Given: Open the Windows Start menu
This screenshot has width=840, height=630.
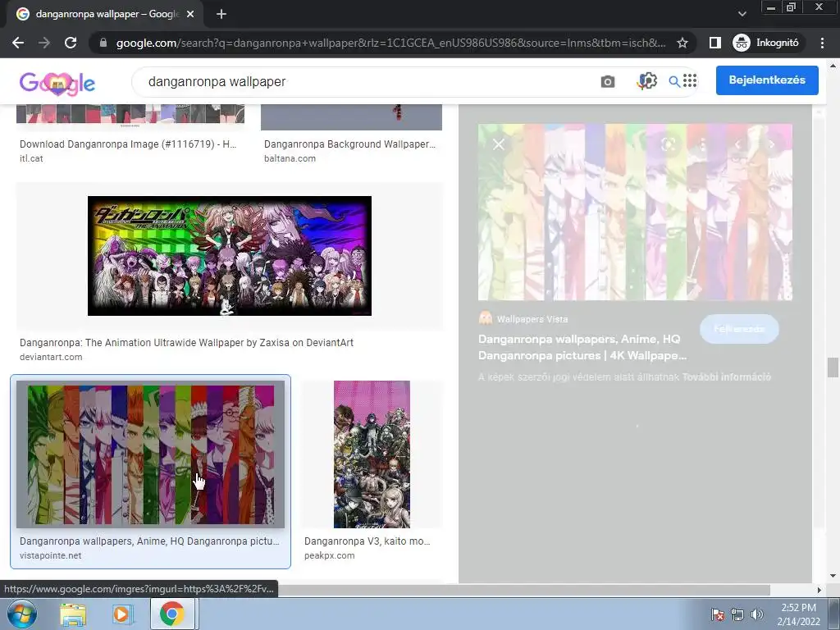Looking at the screenshot, I should point(21,614).
